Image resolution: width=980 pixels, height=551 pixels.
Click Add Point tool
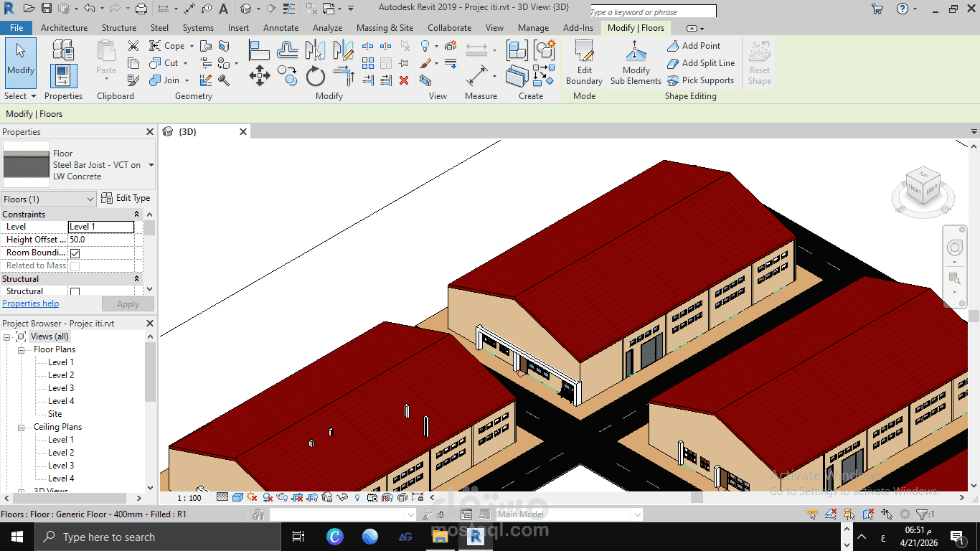[x=693, y=46]
